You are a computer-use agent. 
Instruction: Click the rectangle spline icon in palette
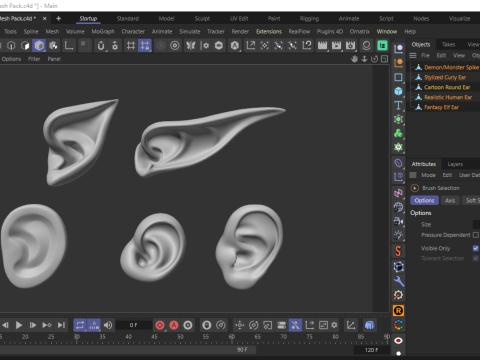coord(398,77)
